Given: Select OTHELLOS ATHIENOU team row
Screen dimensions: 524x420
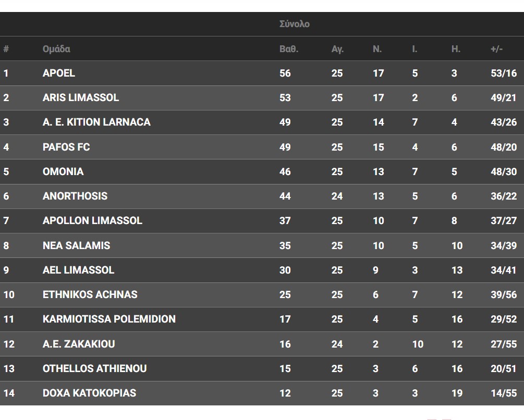Looking at the screenshot, I should (262, 368).
